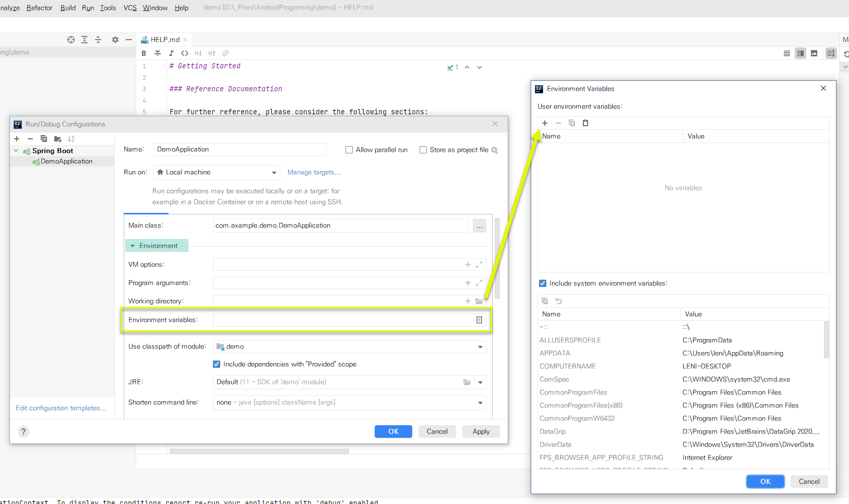Show Markdown editor only view
The height and width of the screenshot is (504, 849).
[787, 53]
